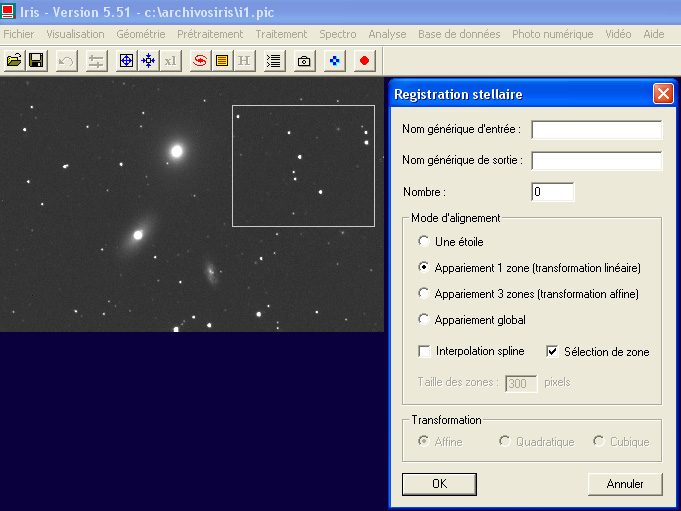Click the blue four-dot cross icon

[334, 61]
